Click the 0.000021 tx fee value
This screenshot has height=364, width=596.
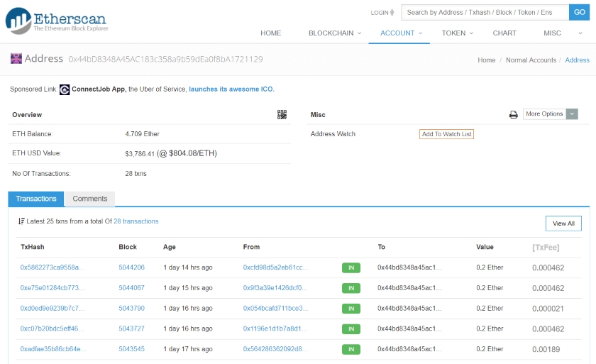[x=548, y=309]
